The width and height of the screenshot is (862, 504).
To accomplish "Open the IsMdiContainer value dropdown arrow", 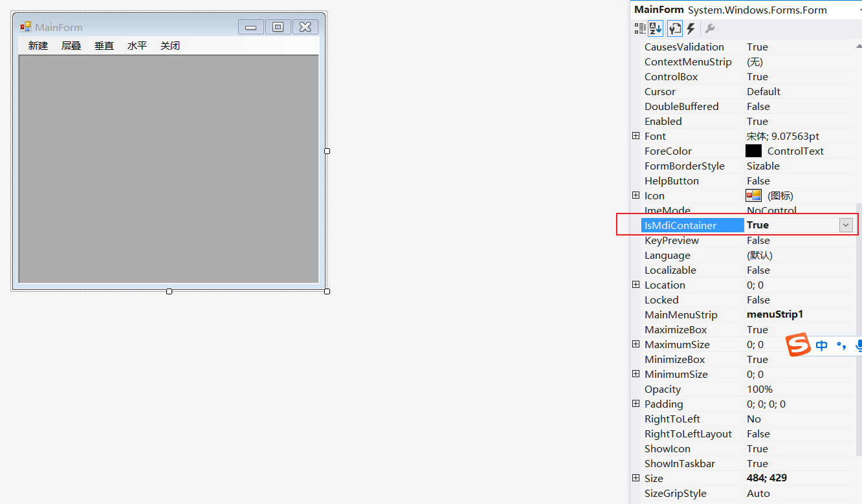I will tap(846, 225).
